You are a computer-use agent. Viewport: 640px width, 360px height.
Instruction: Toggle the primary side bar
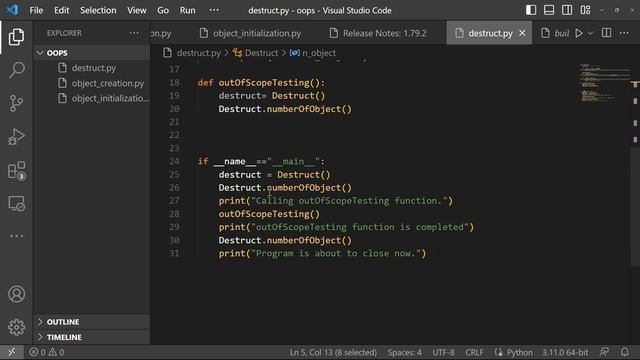531,10
